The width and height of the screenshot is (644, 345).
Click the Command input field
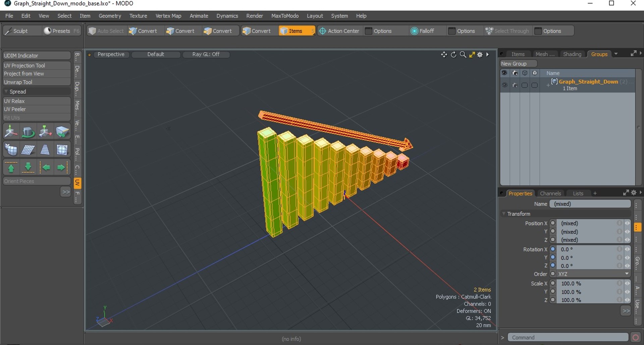tap(568, 337)
